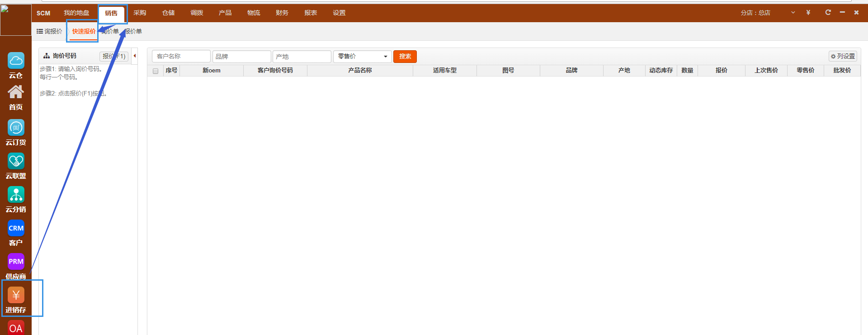Open the 零售价 price type dropdown
The height and width of the screenshot is (335, 868).
pyautogui.click(x=362, y=57)
